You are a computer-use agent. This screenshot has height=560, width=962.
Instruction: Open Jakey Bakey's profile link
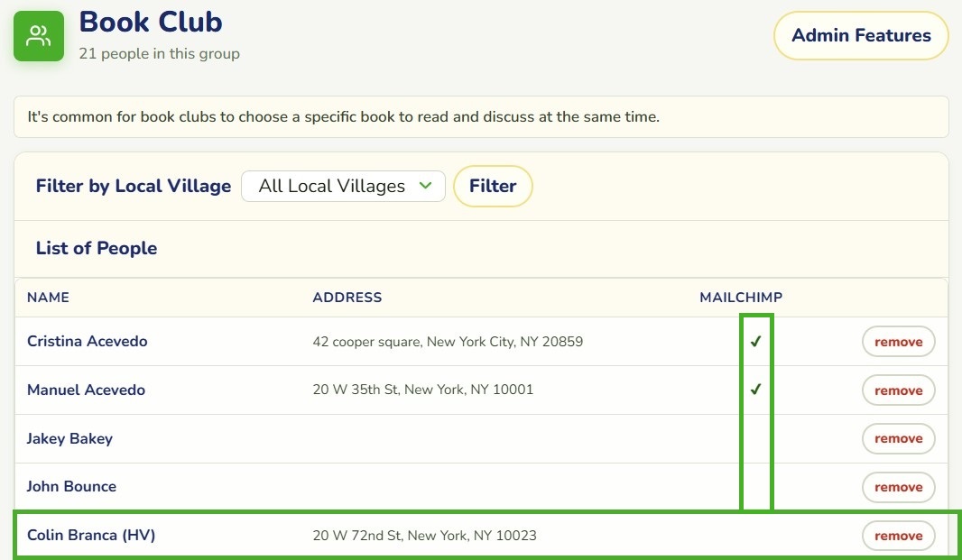click(x=70, y=438)
